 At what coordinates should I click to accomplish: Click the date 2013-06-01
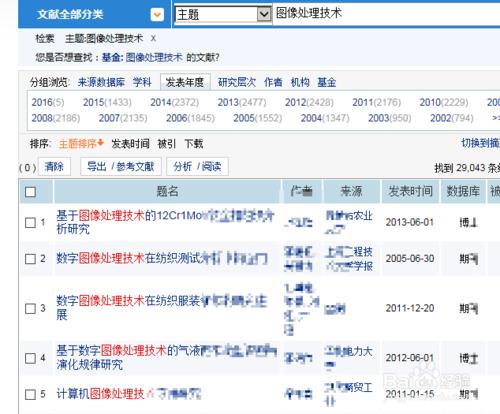click(410, 222)
